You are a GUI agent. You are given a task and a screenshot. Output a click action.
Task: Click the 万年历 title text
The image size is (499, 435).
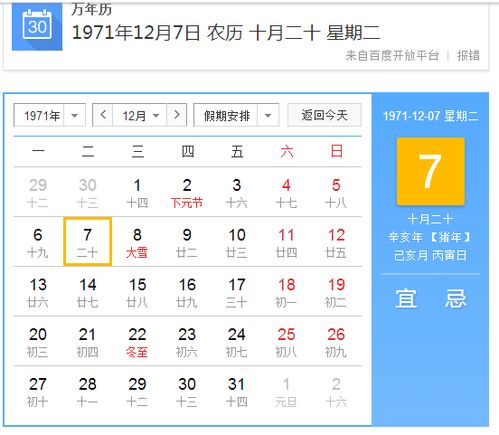click(x=91, y=9)
